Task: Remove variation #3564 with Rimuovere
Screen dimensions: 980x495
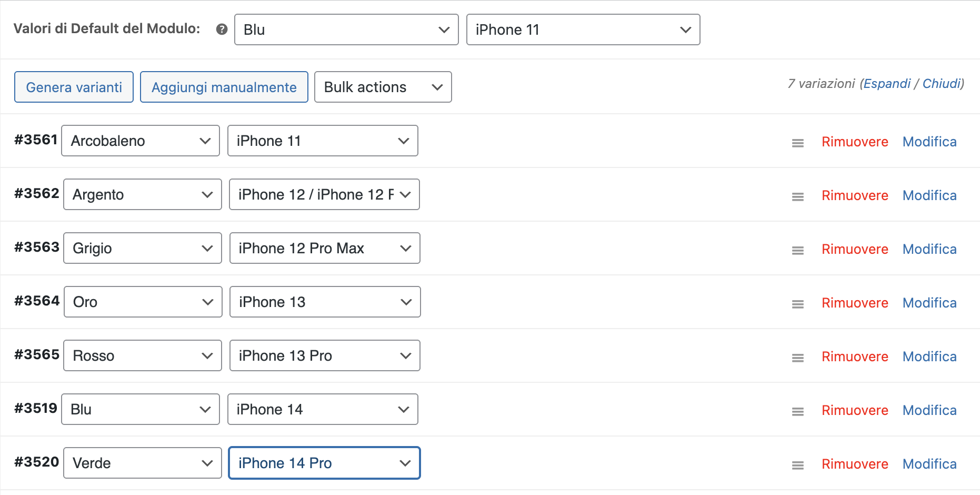Action: [x=855, y=303]
